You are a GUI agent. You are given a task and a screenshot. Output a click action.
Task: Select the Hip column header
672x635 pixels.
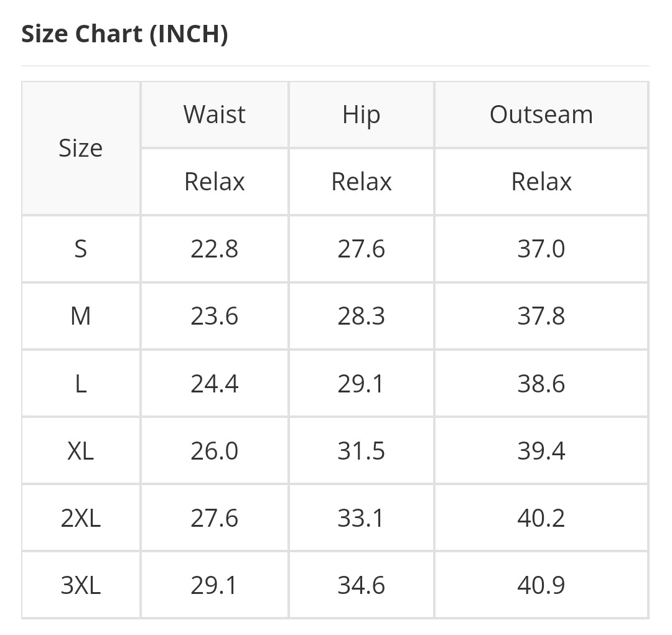click(x=362, y=114)
